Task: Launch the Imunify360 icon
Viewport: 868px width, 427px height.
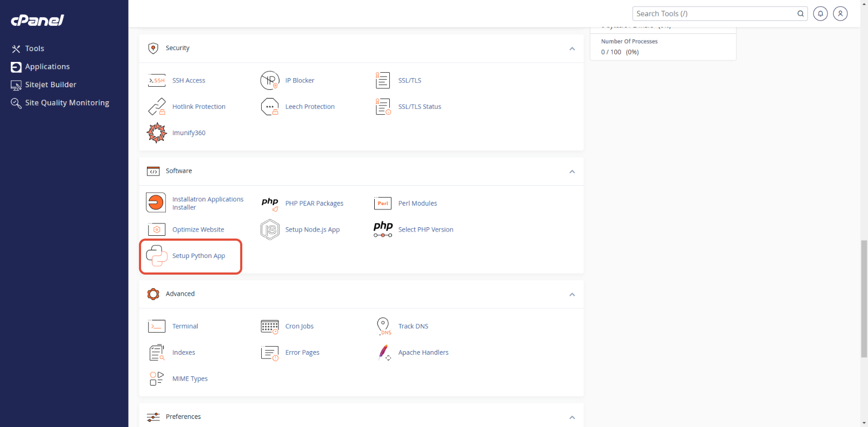Action: point(157,133)
